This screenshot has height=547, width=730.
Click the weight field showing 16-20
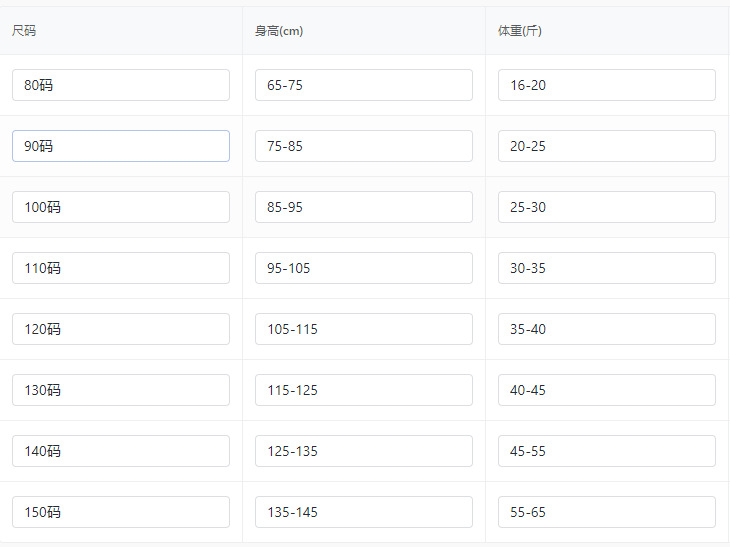click(607, 85)
